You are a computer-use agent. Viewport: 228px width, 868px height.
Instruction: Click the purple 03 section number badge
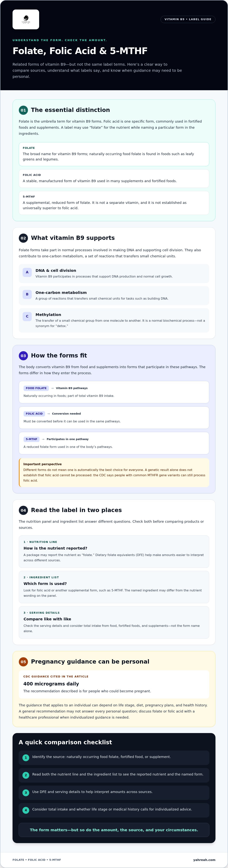23,356
